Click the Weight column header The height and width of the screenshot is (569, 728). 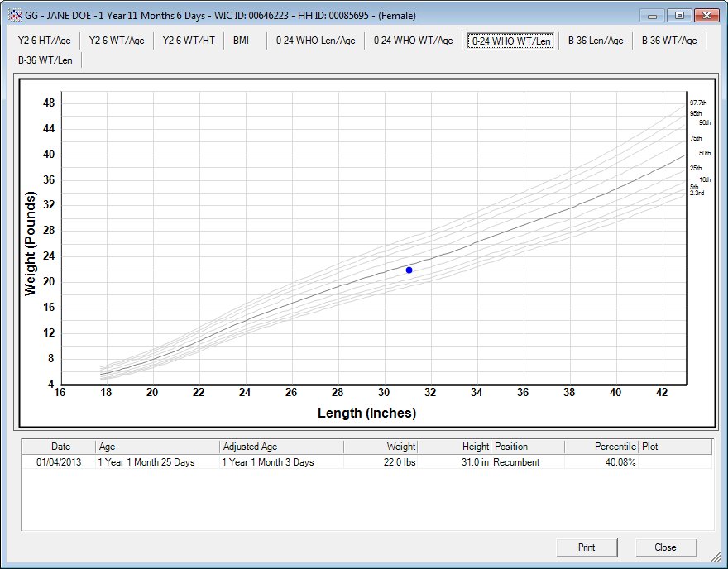coord(381,447)
